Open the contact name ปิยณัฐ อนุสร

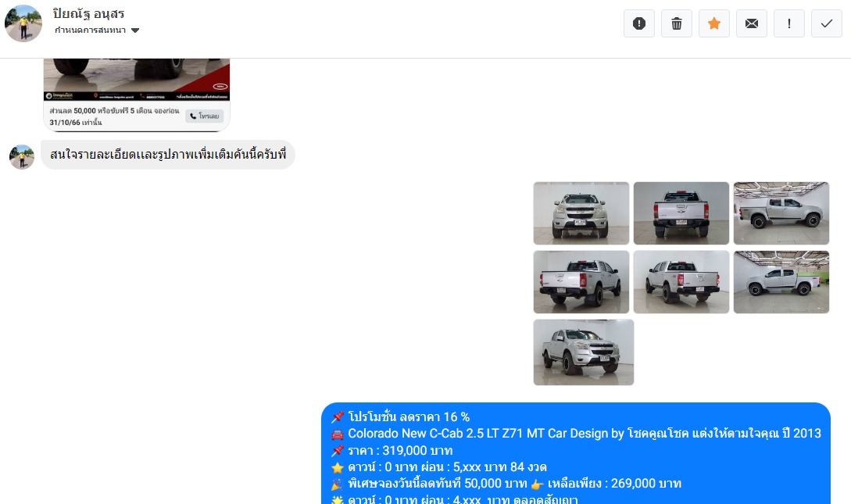tap(88, 13)
